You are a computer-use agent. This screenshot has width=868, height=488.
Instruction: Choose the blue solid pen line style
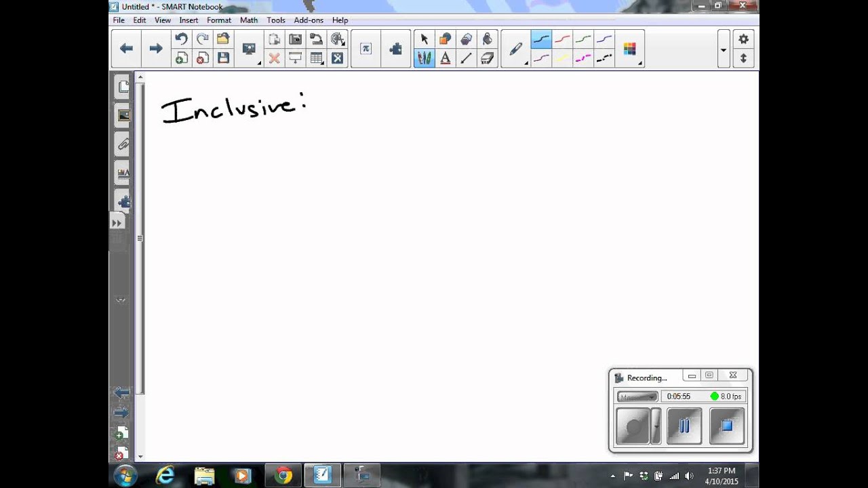(604, 39)
